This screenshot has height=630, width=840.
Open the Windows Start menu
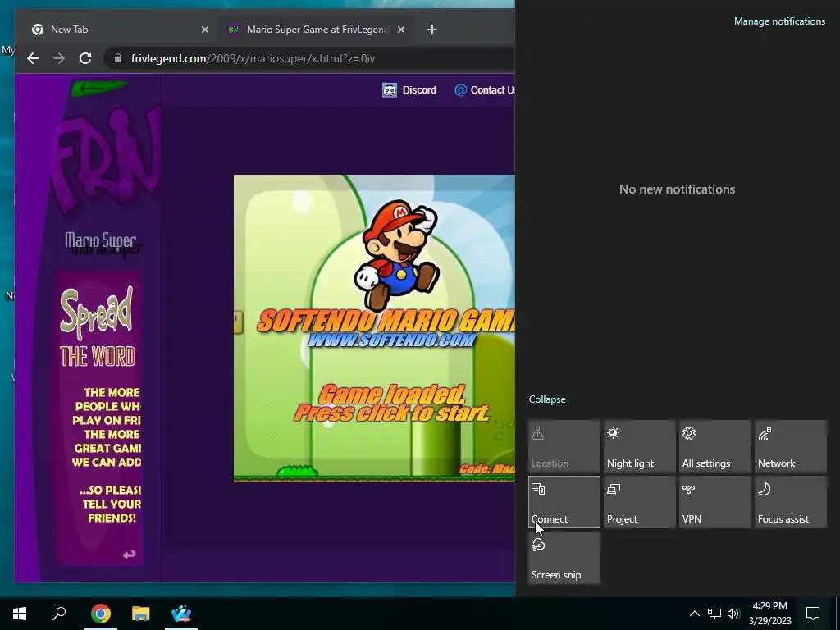coord(20,614)
